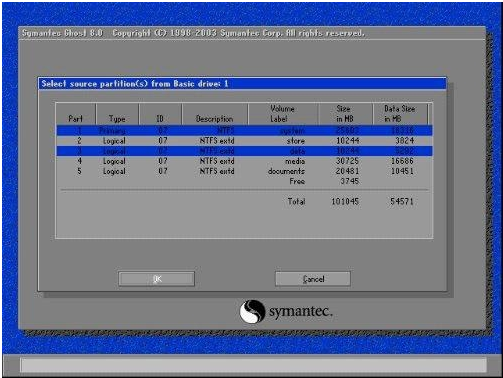Select partition 4 labeled media
Screen dimensions: 503x378
[x=244, y=161]
